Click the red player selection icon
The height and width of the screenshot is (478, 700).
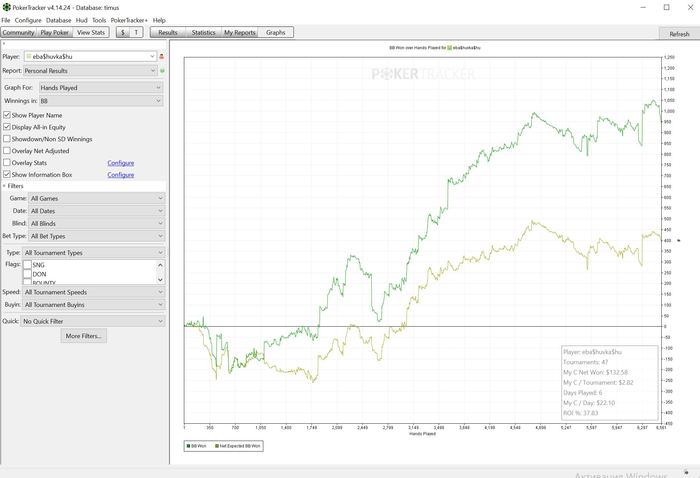tap(162, 57)
